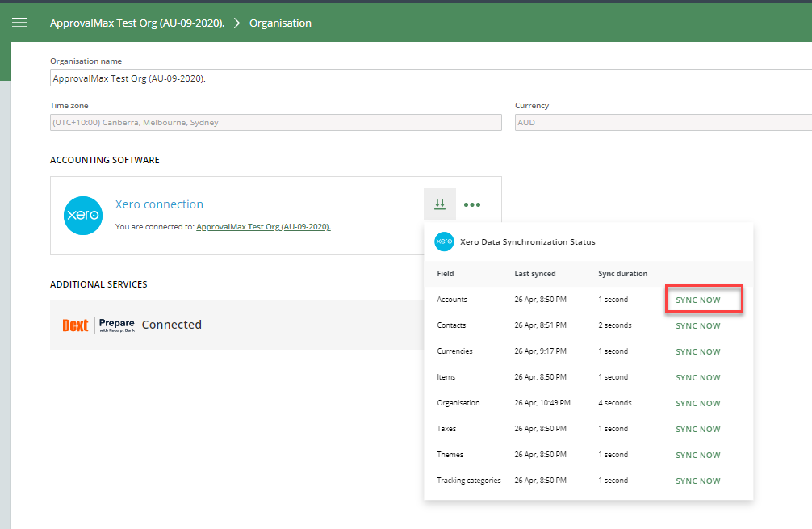Sync Organisation now

pos(698,404)
